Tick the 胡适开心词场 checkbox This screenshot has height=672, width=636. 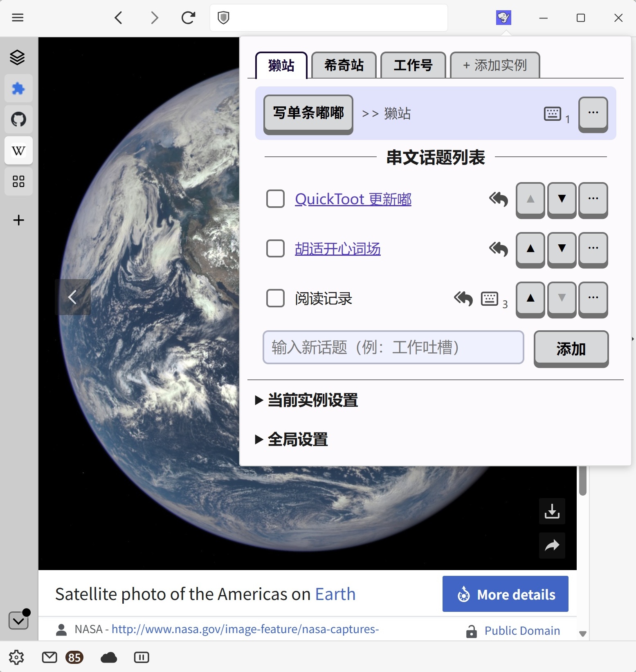pos(275,248)
